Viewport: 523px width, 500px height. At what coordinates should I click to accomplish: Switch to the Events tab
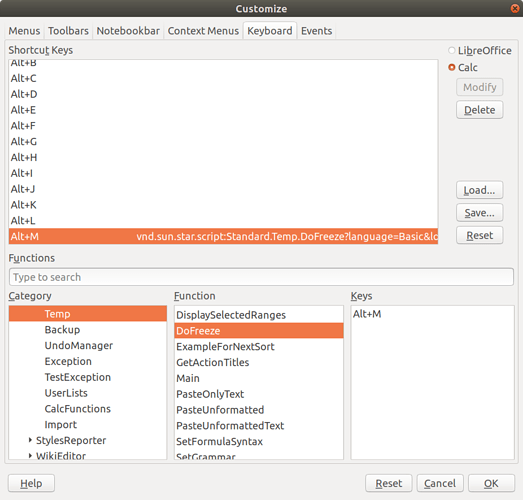click(316, 31)
